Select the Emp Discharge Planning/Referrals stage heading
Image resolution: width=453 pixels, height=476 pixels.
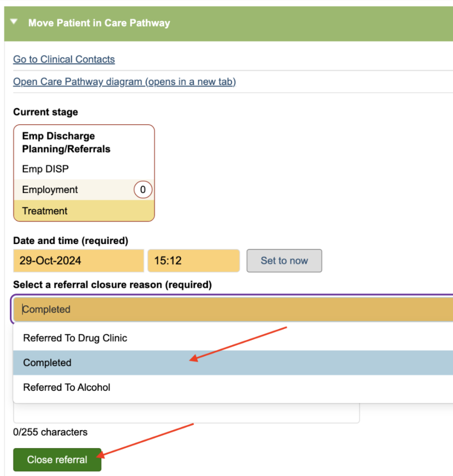(66, 142)
